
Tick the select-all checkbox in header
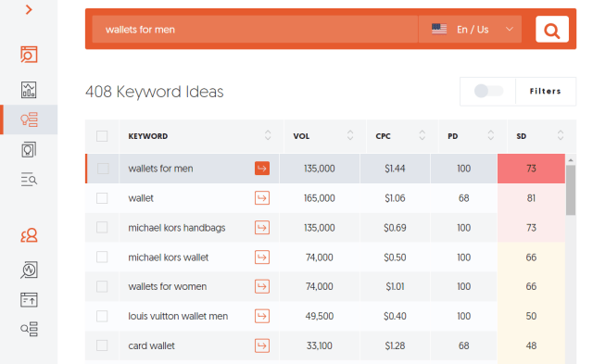(x=102, y=136)
